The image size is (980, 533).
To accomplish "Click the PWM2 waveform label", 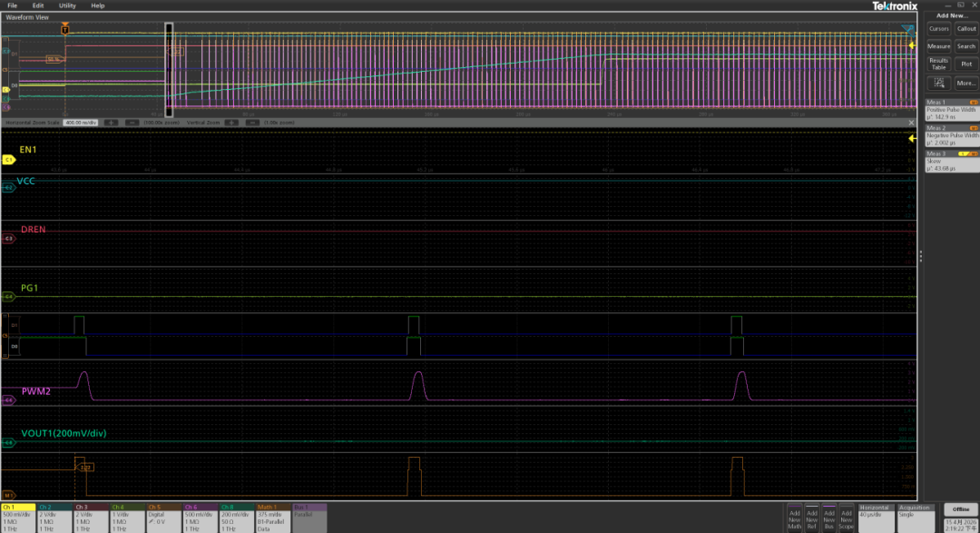I will [36, 391].
